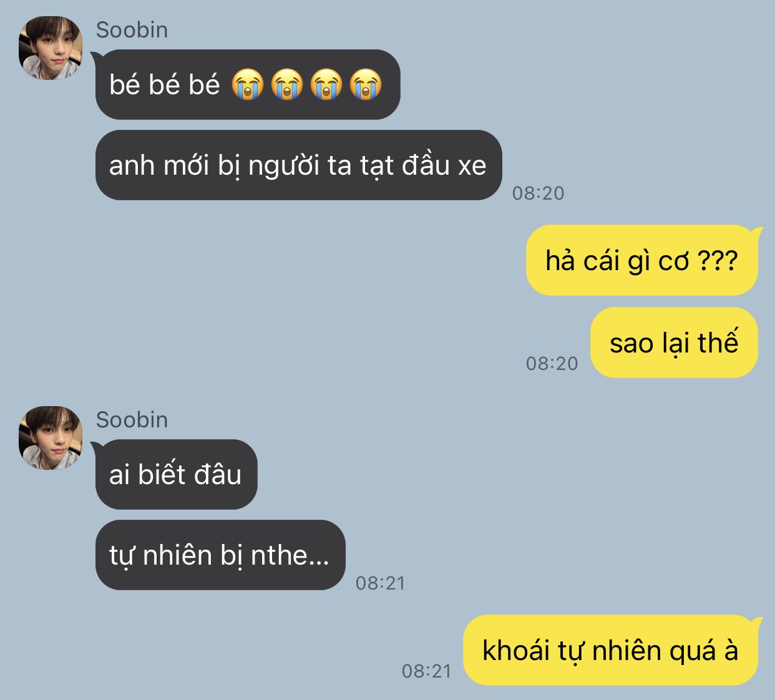Screen dimensions: 775x700
Task: Click the 'sao lại thế' message bubble
Action: (x=674, y=343)
